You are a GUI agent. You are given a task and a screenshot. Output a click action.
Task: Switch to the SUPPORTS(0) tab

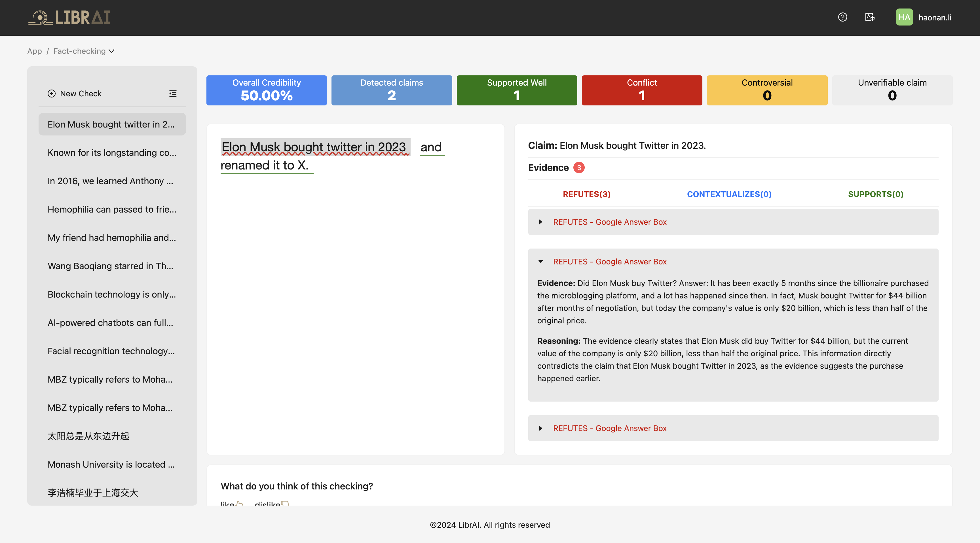pyautogui.click(x=875, y=194)
